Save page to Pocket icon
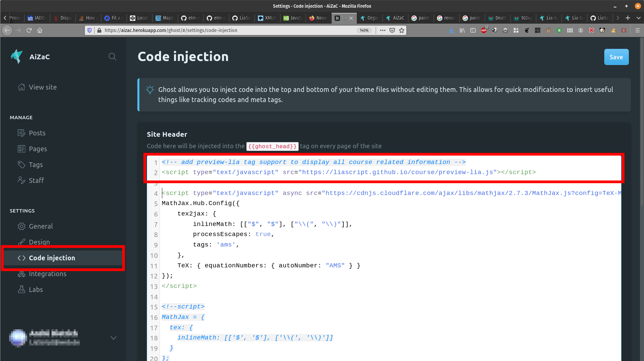644x361 pixels. tap(392, 30)
